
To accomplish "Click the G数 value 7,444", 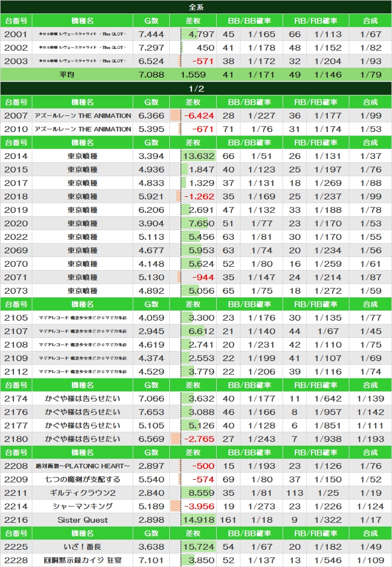I will click(x=151, y=34).
